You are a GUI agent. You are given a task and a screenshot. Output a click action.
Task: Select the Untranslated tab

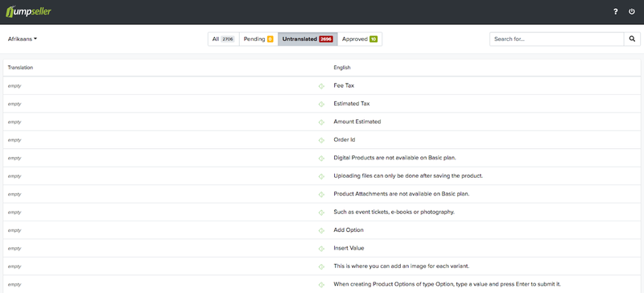tap(308, 39)
